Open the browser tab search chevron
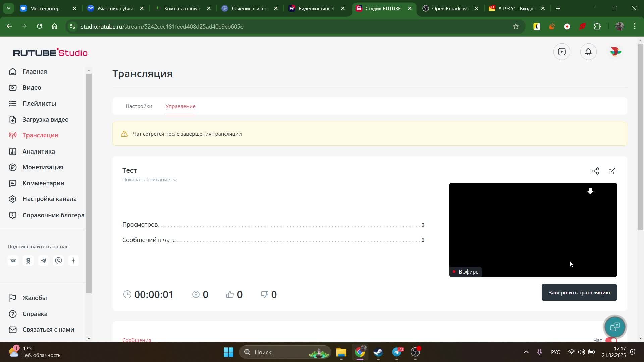The height and width of the screenshot is (362, 644). (8, 8)
